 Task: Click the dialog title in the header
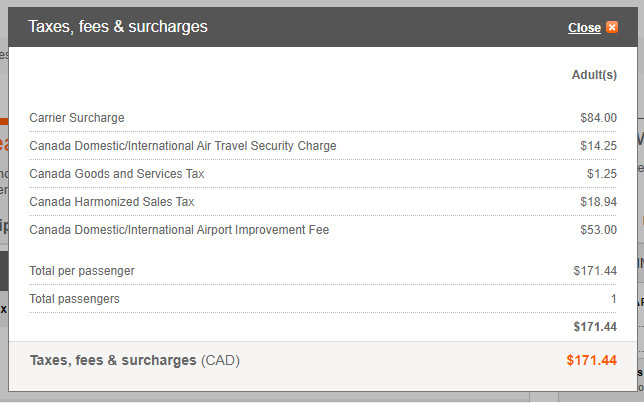tap(118, 27)
